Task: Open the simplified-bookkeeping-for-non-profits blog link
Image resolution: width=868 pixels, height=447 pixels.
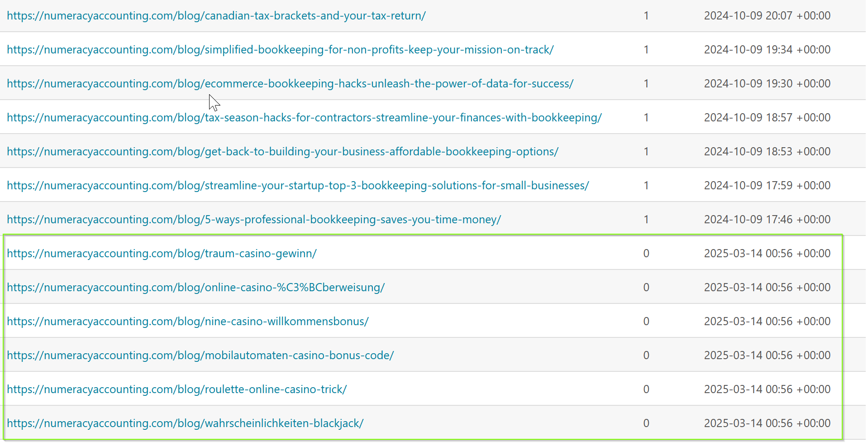Action: 280,50
